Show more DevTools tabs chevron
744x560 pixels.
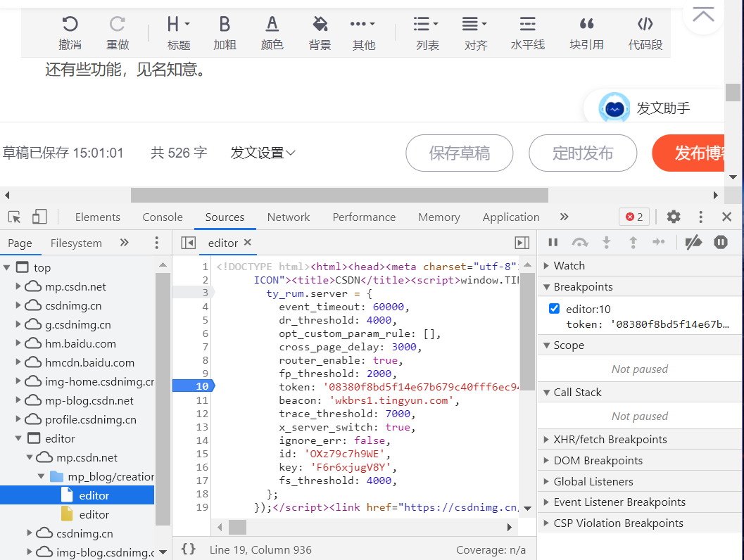[564, 217]
